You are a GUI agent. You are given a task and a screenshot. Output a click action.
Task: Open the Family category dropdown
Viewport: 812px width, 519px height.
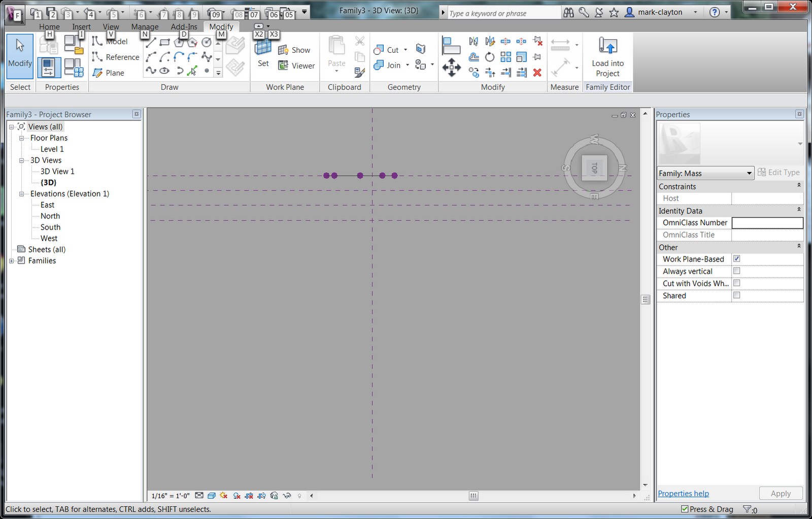pos(750,173)
